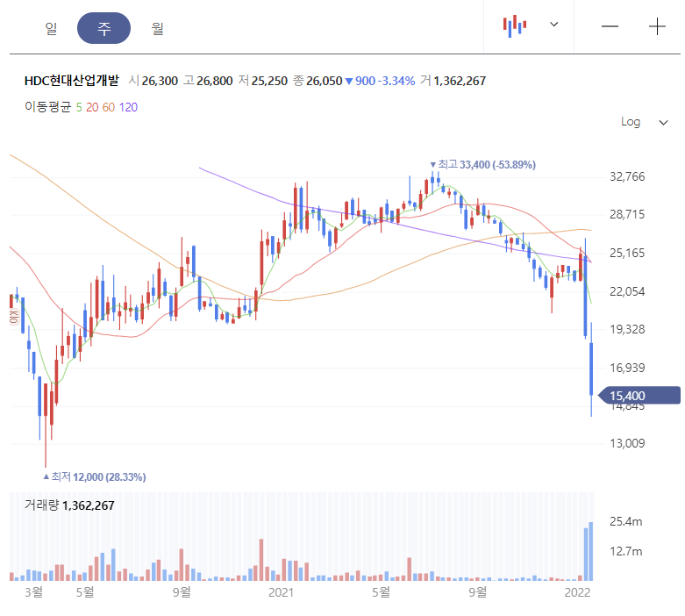The image size is (685, 616).
Task: Click the moving average 20 label
Action: [x=92, y=107]
